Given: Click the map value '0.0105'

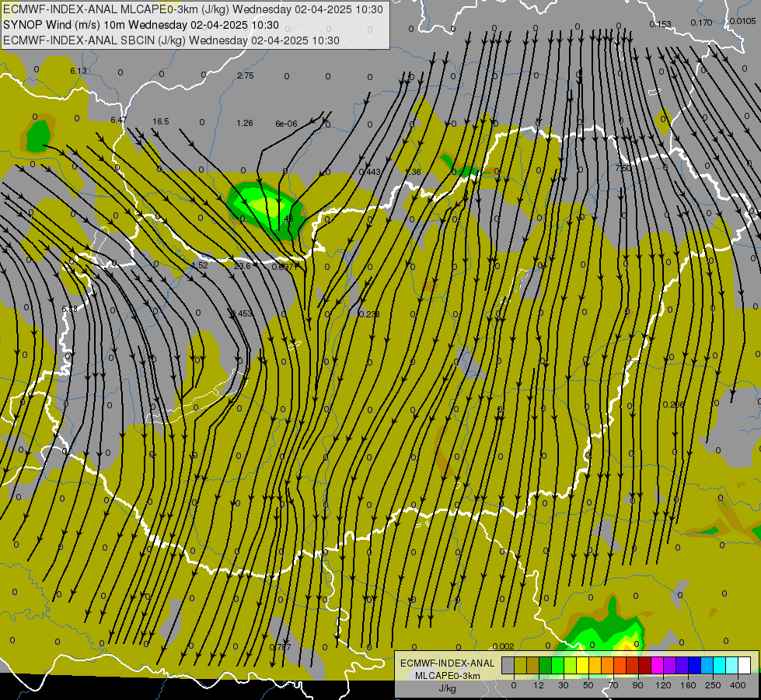Looking at the screenshot, I should pos(742,21).
